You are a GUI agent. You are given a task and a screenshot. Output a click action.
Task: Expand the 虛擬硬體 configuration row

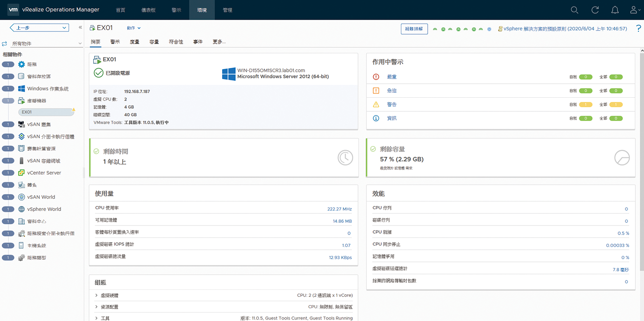coord(97,295)
